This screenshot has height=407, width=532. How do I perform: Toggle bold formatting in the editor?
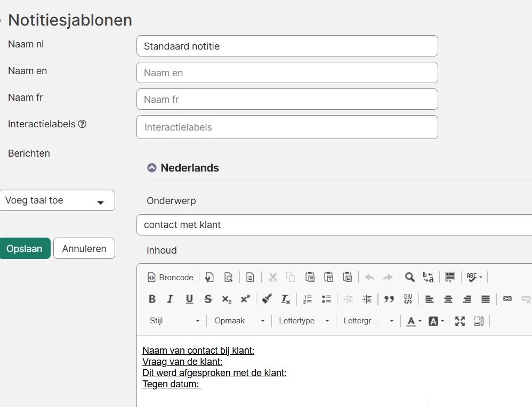click(x=152, y=299)
